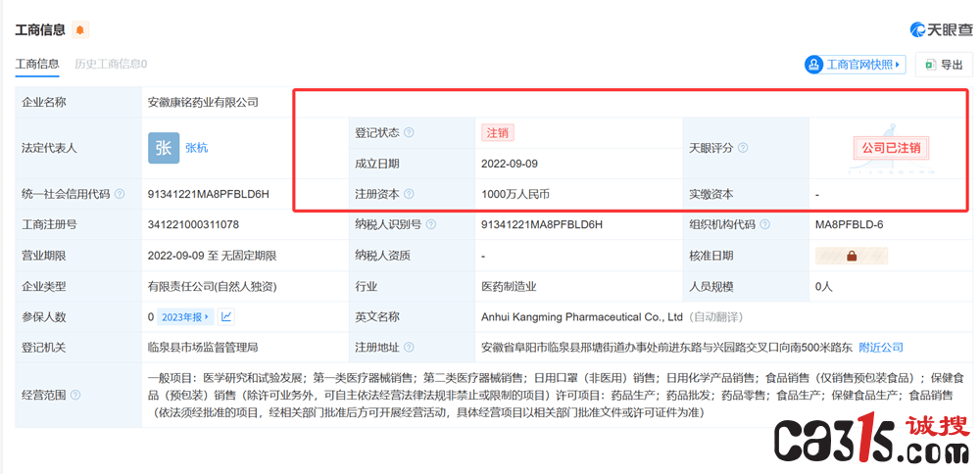Export data with the 导出 button

(943, 65)
